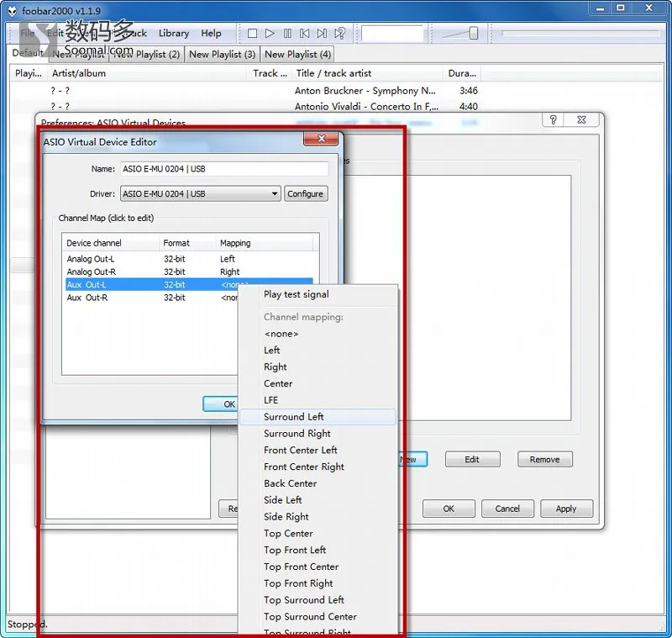Click the Preferences help question mark button

[553, 119]
